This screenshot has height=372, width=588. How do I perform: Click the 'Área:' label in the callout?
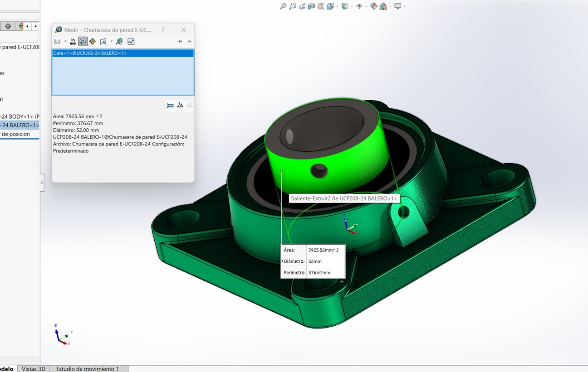pyautogui.click(x=289, y=250)
